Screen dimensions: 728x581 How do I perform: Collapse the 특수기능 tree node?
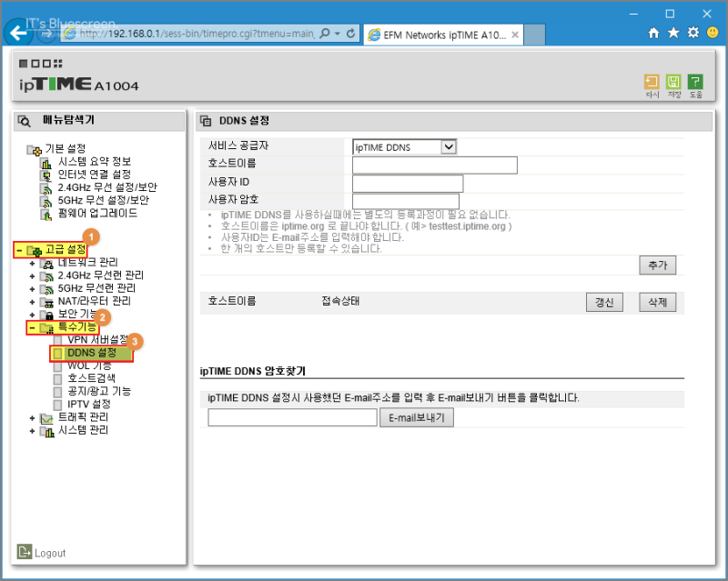tap(32, 328)
